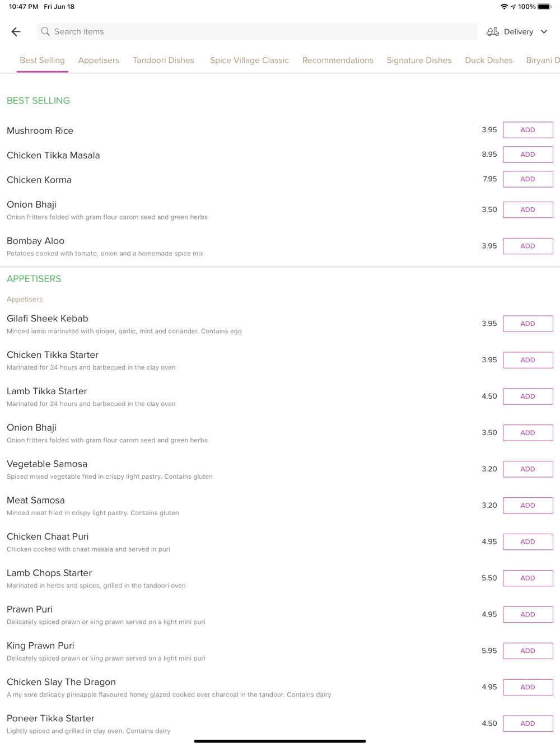Add King Prawn Puri to order

528,651
